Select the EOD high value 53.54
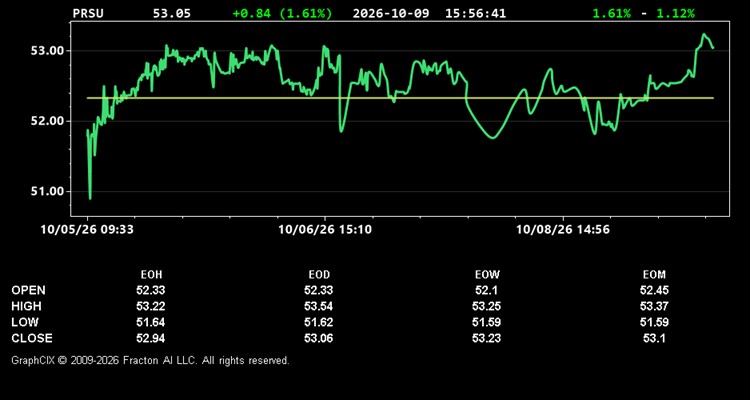Image resolution: width=750 pixels, height=400 pixels. (319, 306)
